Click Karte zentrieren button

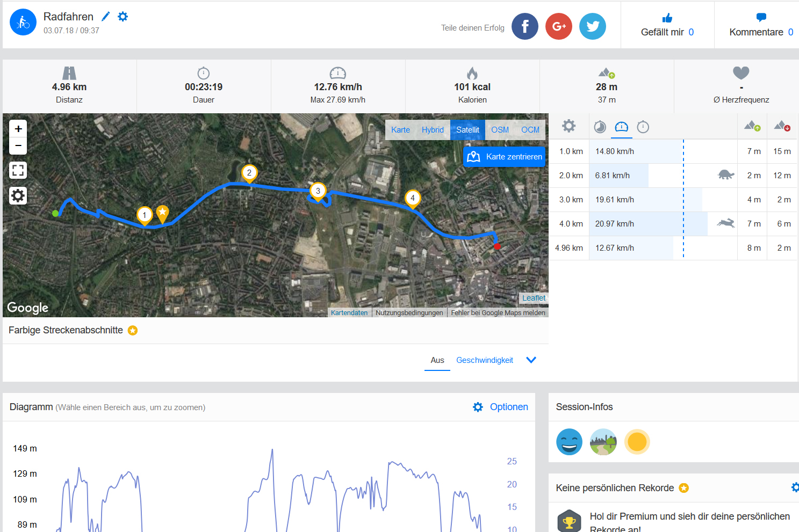504,157
